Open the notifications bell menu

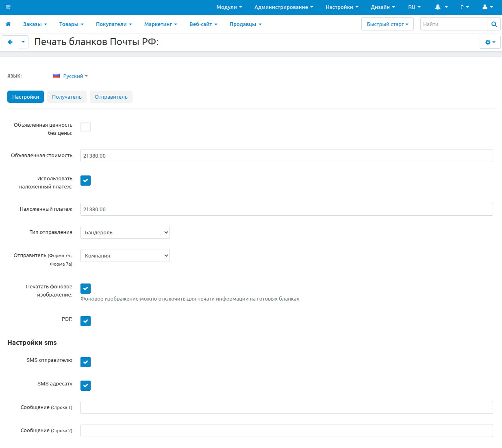pos(441,7)
